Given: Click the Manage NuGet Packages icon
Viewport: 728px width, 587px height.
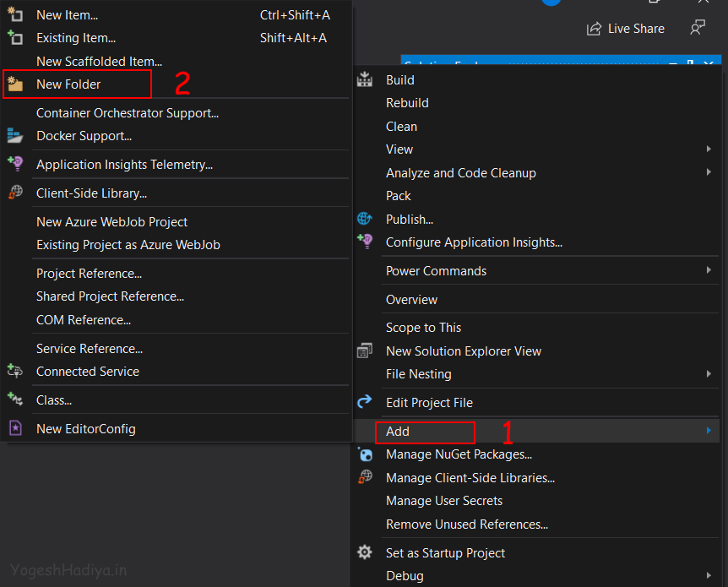Looking at the screenshot, I should pyautogui.click(x=365, y=454).
